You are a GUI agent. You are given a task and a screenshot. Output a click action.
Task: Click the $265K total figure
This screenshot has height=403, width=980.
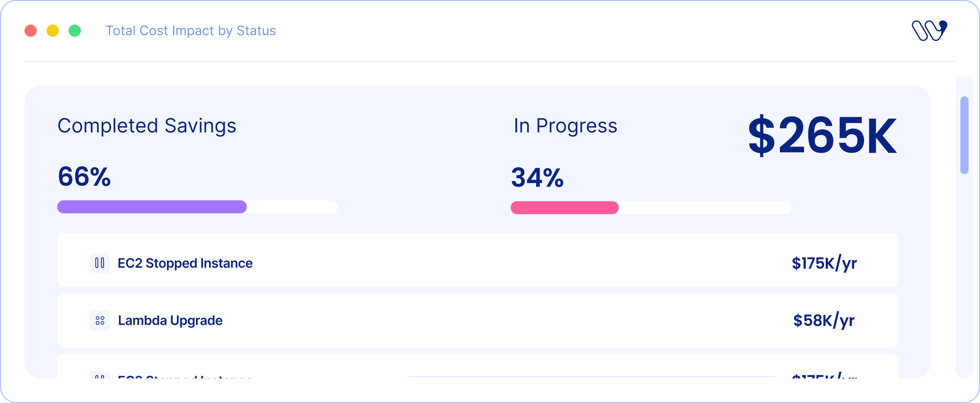point(822,135)
